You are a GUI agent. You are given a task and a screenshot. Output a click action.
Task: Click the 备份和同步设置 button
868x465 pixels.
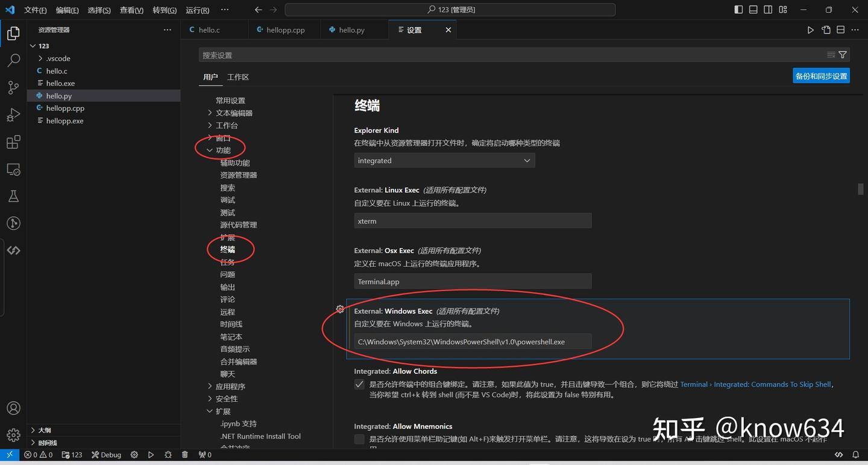pyautogui.click(x=821, y=76)
